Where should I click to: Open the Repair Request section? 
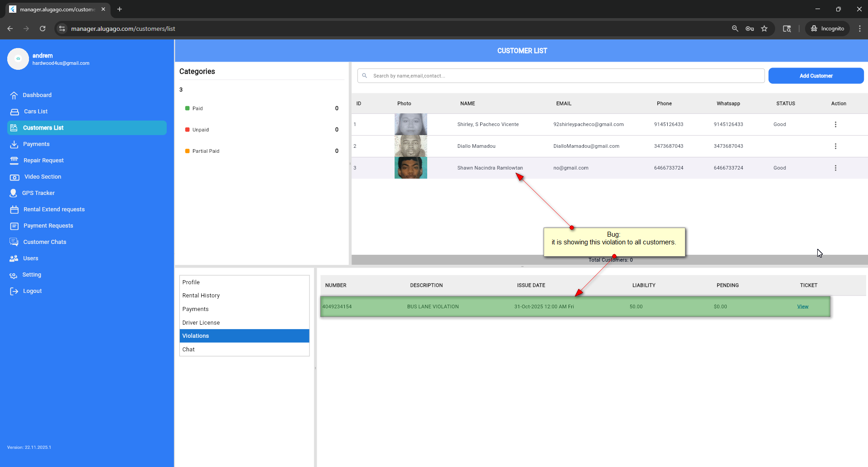(x=43, y=161)
